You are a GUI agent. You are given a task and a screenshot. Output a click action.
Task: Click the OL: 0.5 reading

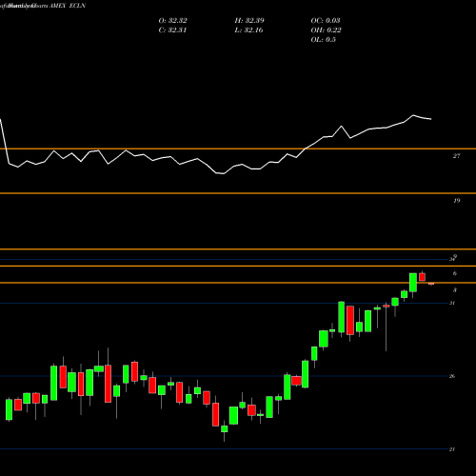[323, 40]
